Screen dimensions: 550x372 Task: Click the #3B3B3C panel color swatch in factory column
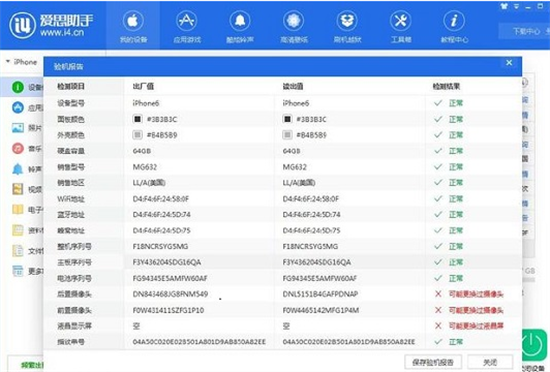pyautogui.click(x=138, y=119)
